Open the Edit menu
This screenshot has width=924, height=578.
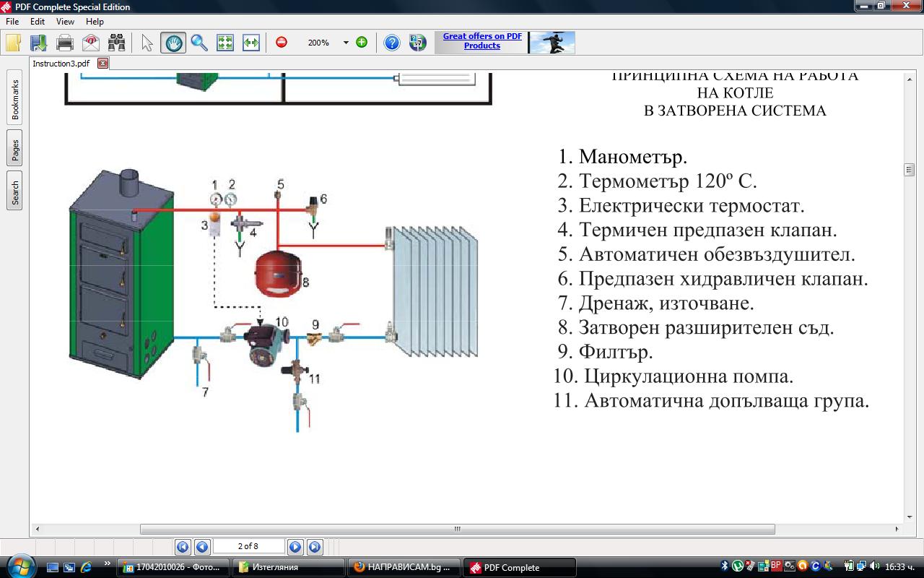point(38,22)
